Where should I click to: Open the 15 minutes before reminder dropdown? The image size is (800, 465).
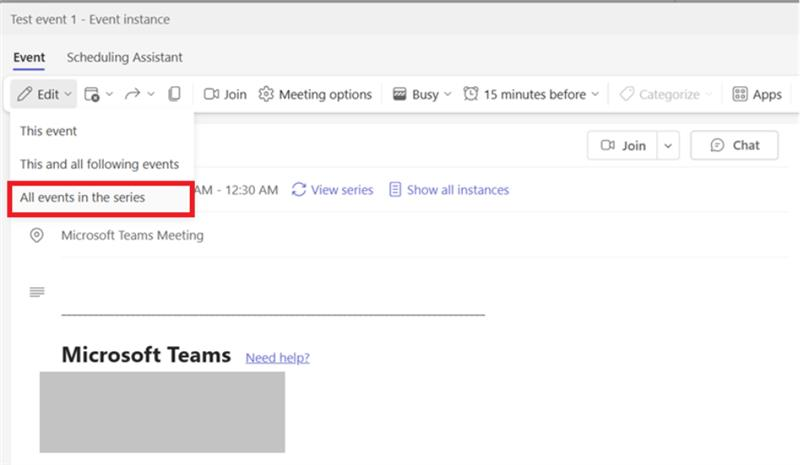pos(531,94)
